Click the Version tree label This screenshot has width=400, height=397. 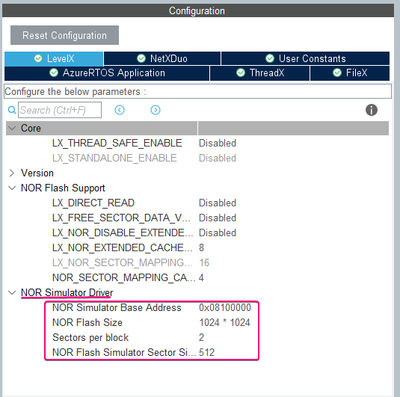click(x=37, y=173)
